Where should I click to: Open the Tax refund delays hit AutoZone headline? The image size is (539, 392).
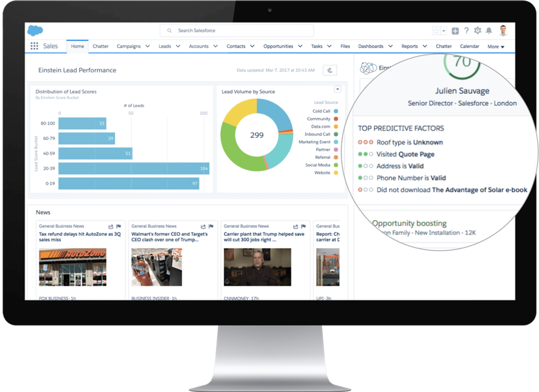(x=80, y=237)
